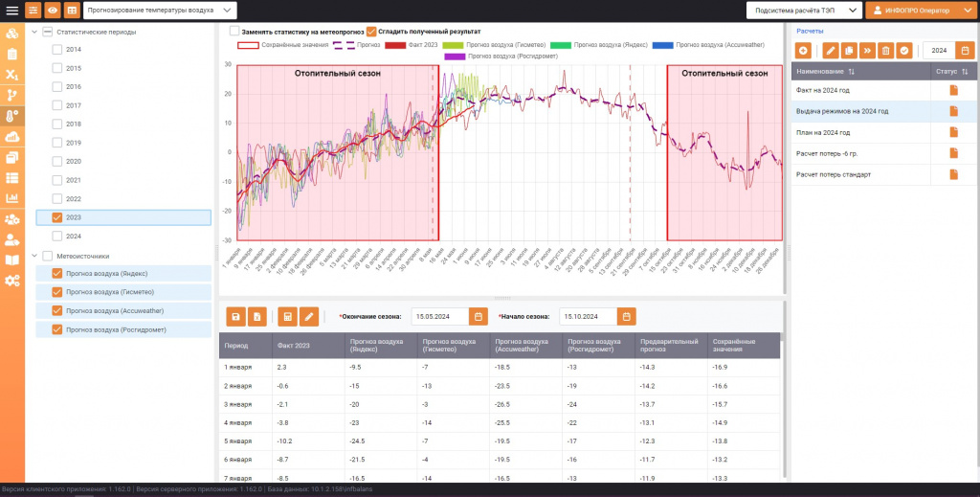Edit selected calculation with pencil icon
The width and height of the screenshot is (980, 497).
click(831, 51)
